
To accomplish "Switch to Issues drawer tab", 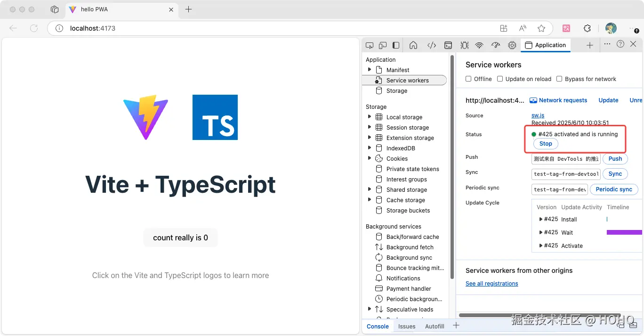I will point(407,326).
